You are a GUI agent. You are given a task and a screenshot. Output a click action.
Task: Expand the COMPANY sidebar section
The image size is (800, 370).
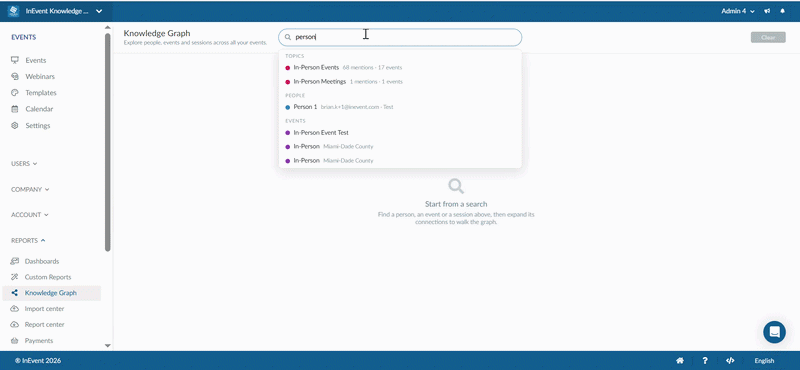pos(30,189)
